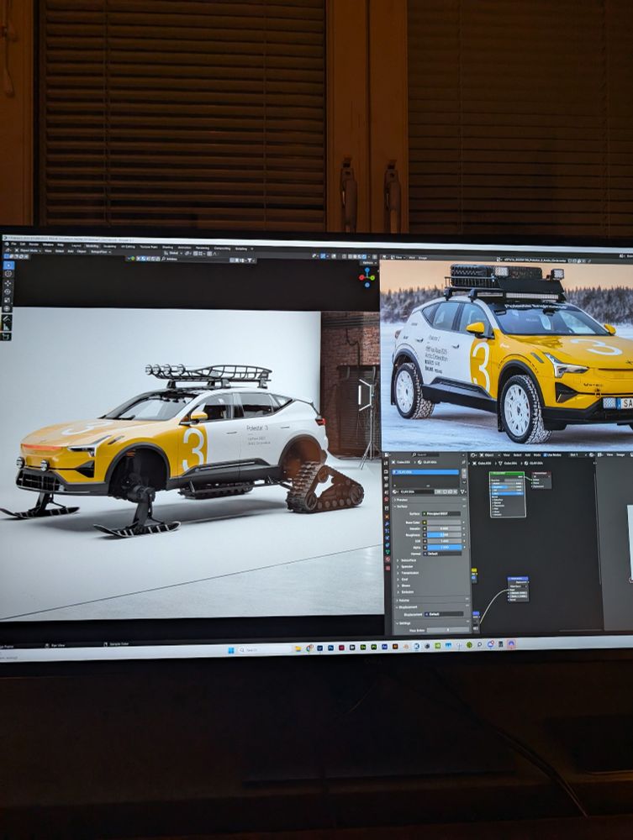The width and height of the screenshot is (633, 840).
Task: Open the Modifiers wrench tab
Action: tap(387, 524)
